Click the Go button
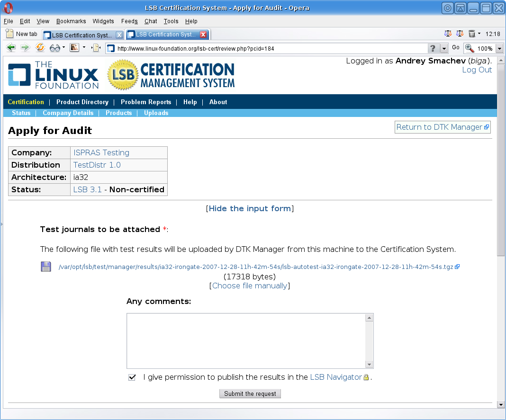Image resolution: width=506 pixels, height=420 pixels. [456, 47]
